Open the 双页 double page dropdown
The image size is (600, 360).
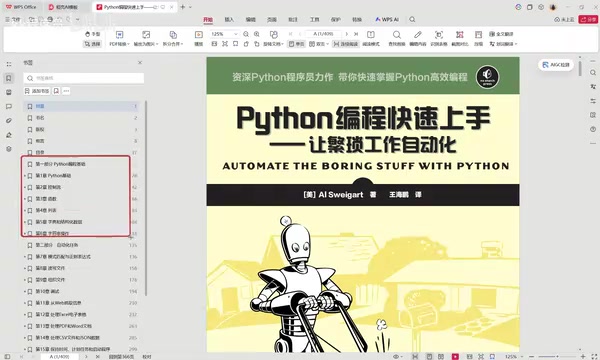pos(319,44)
